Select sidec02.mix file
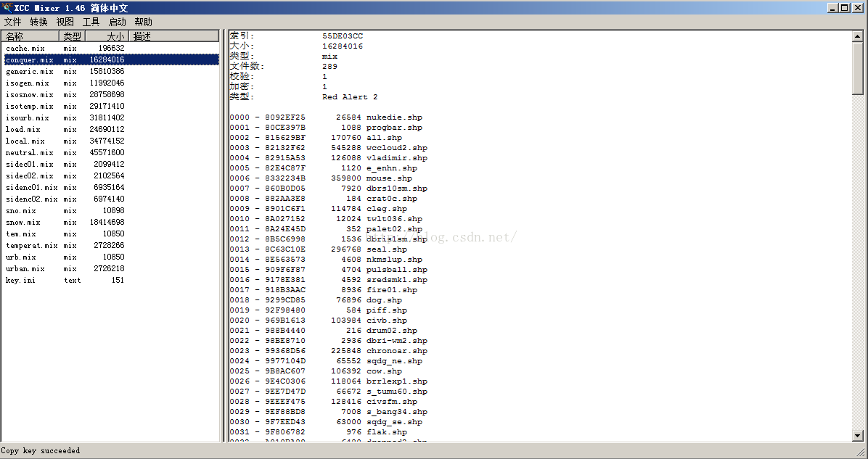868x459 pixels. 111,176
